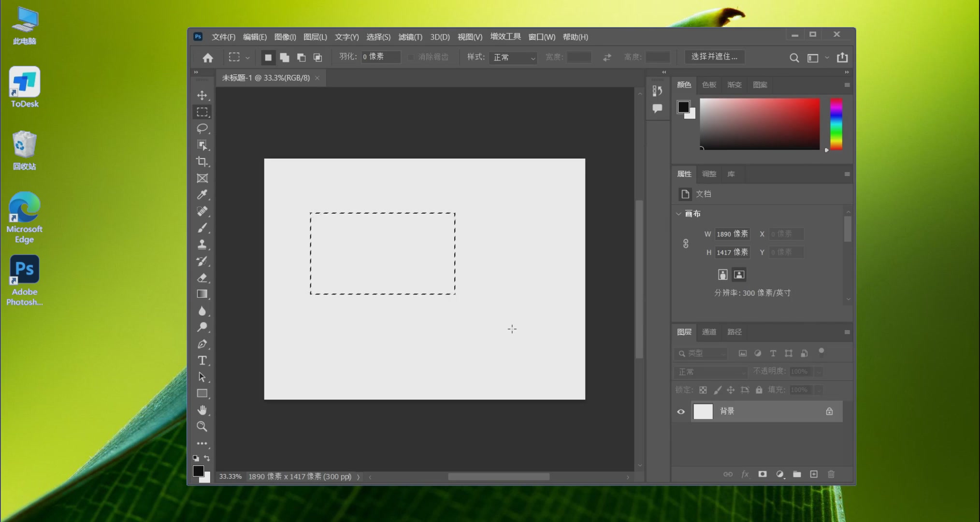Set canvas orientation to landscape
Screen dimensions: 980x522
coord(739,275)
